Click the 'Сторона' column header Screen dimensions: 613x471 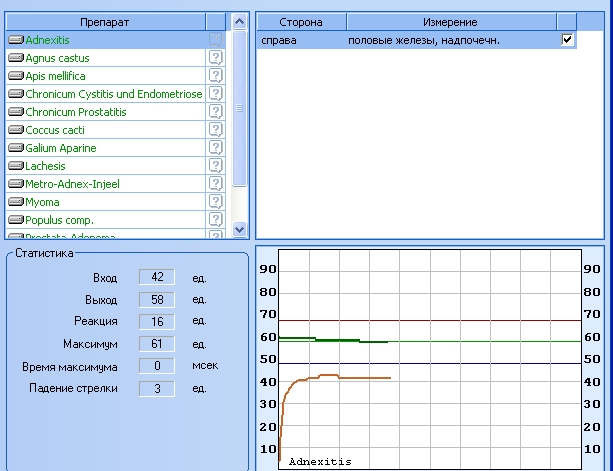click(301, 21)
